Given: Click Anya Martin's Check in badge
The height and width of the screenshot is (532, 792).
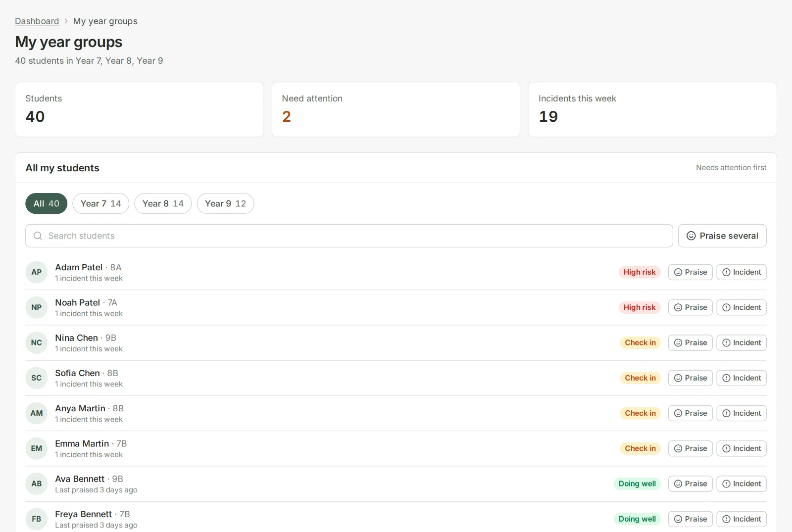Looking at the screenshot, I should click(640, 413).
